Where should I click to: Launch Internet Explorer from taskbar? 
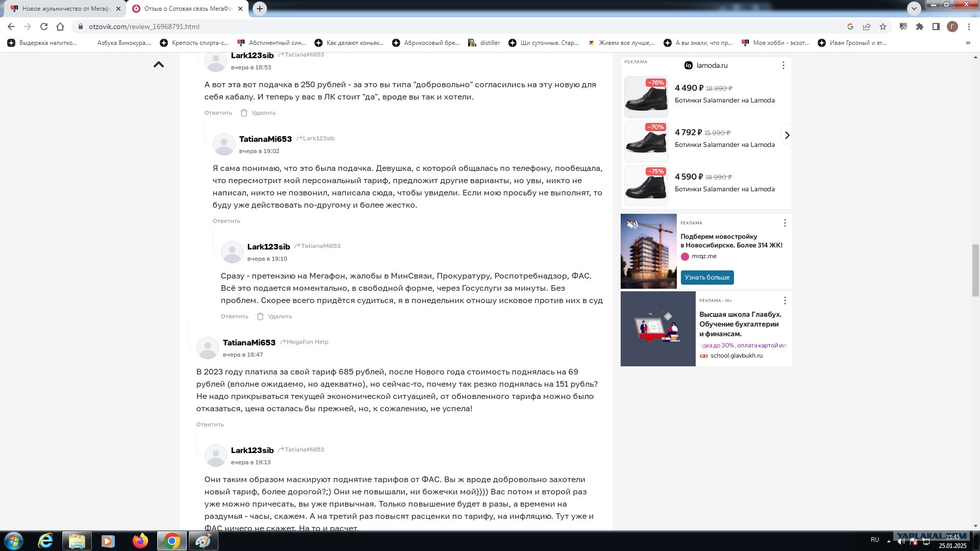point(45,541)
